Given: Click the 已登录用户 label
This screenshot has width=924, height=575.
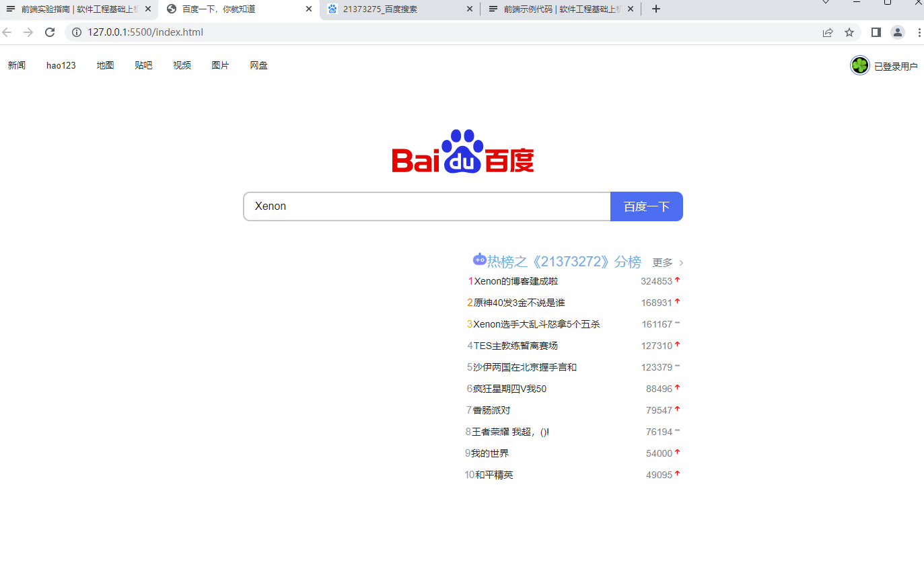Looking at the screenshot, I should [x=896, y=67].
